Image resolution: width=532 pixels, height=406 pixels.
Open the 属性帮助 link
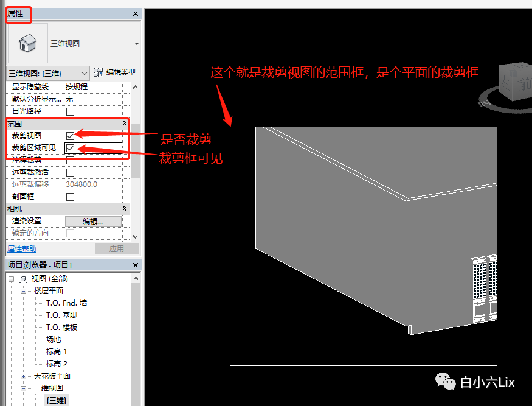[x=21, y=248]
